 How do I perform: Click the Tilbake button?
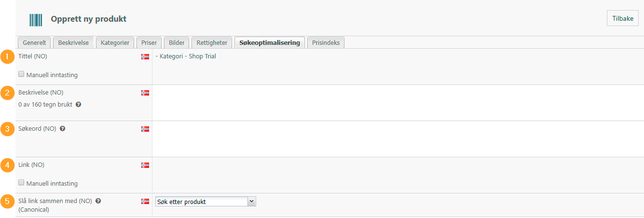(x=623, y=18)
